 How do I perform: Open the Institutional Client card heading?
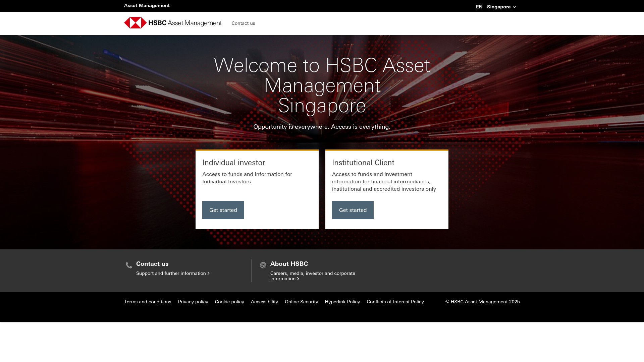(363, 163)
